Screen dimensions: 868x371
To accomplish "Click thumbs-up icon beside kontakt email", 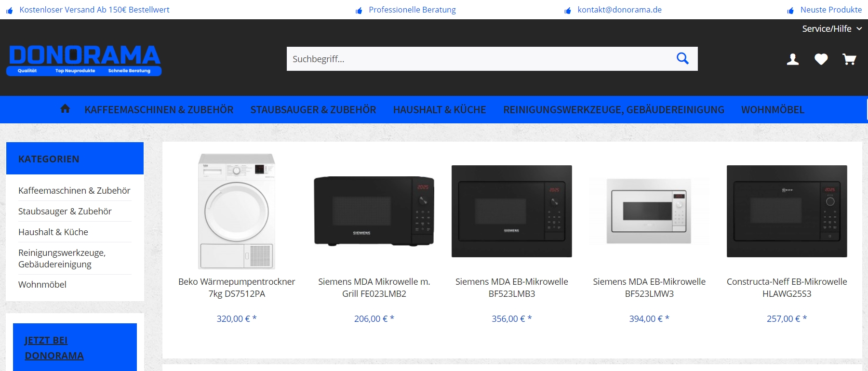I will tap(568, 11).
